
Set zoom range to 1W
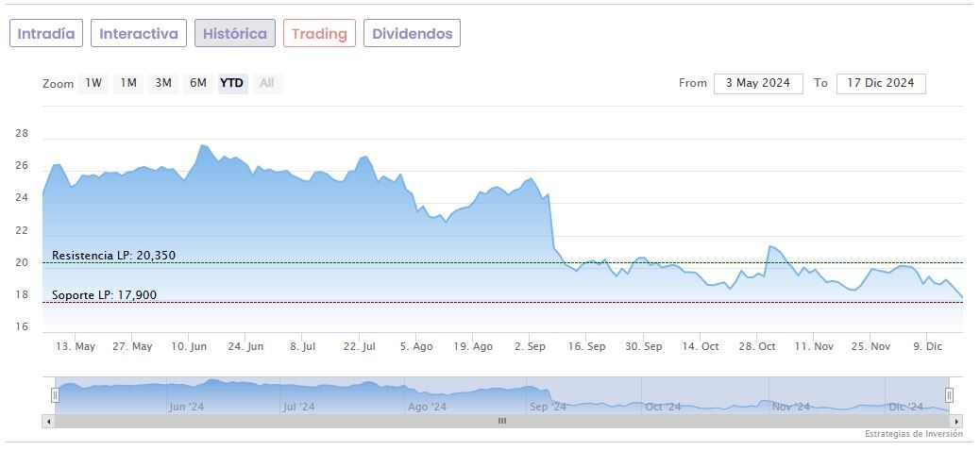tap(93, 83)
